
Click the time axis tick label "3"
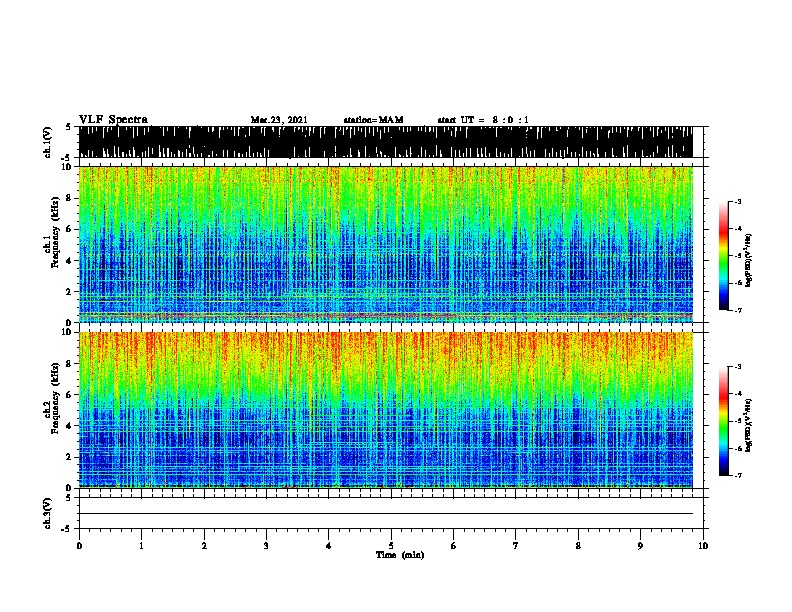pos(266,546)
